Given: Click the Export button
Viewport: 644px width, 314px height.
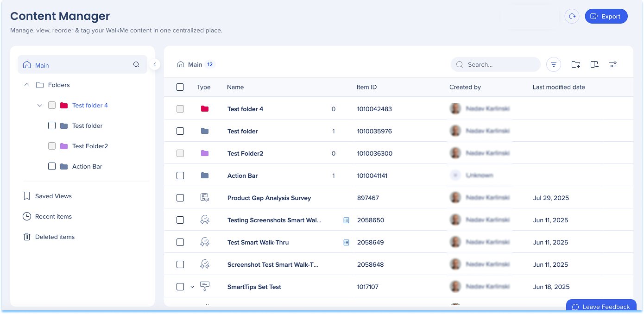Looking at the screenshot, I should point(606,17).
